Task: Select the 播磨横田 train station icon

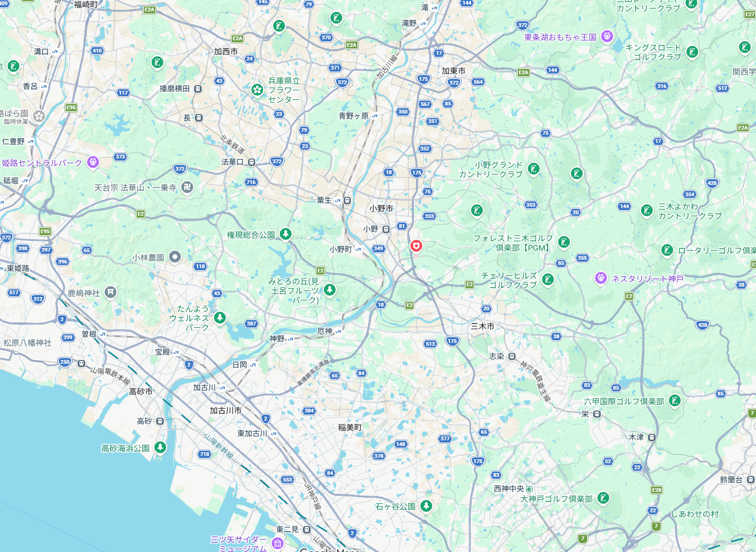Action: [x=198, y=88]
